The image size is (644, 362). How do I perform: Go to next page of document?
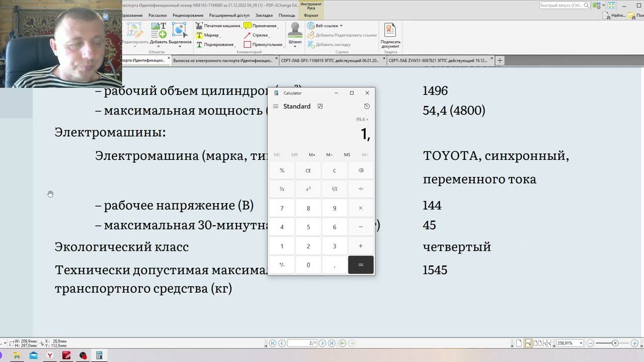tap(323, 343)
